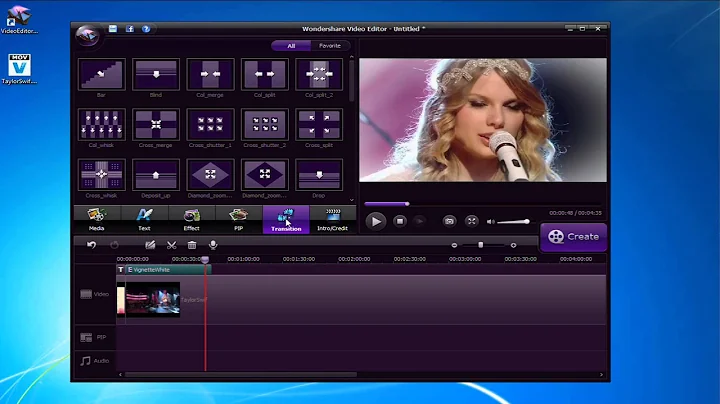The width and height of the screenshot is (720, 404).
Task: Redo the last edit
Action: (114, 245)
